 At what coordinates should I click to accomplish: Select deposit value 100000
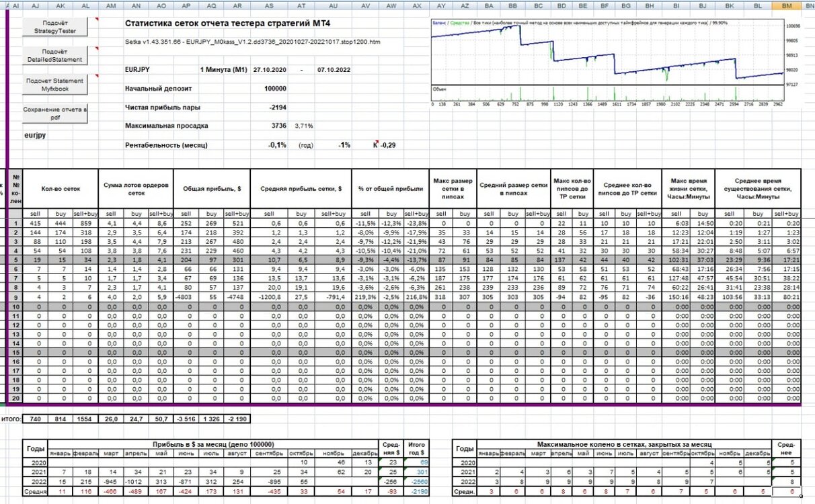275,88
